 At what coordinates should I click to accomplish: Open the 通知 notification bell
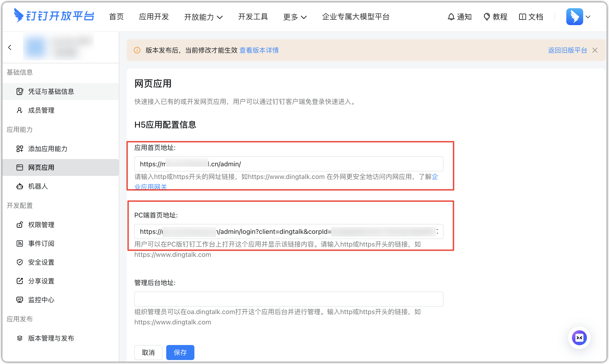(x=459, y=16)
